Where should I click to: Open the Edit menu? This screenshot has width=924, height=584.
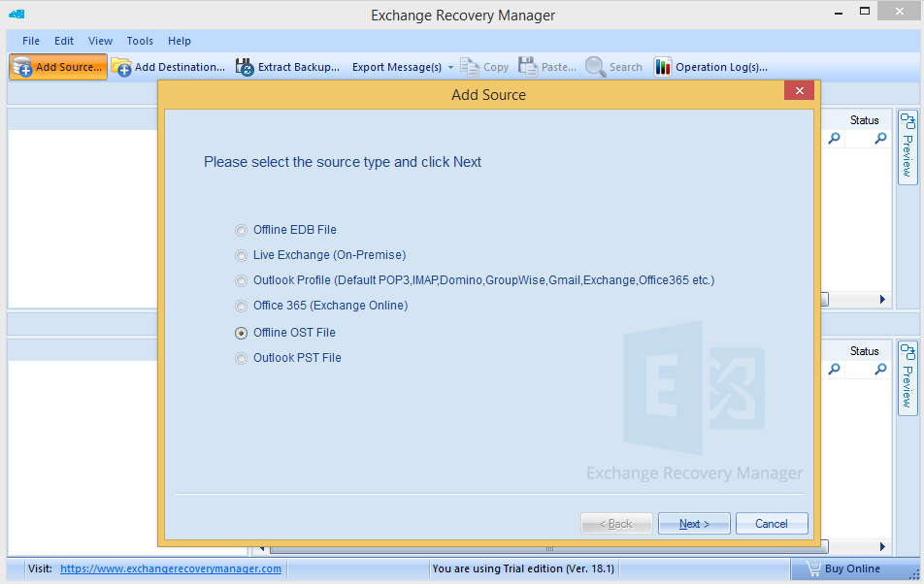click(x=64, y=41)
